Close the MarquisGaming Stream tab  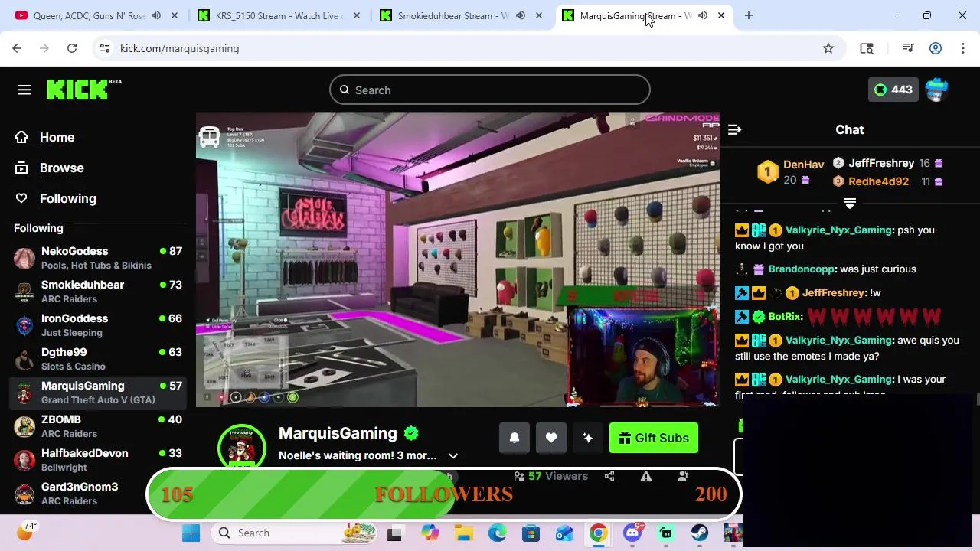720,15
